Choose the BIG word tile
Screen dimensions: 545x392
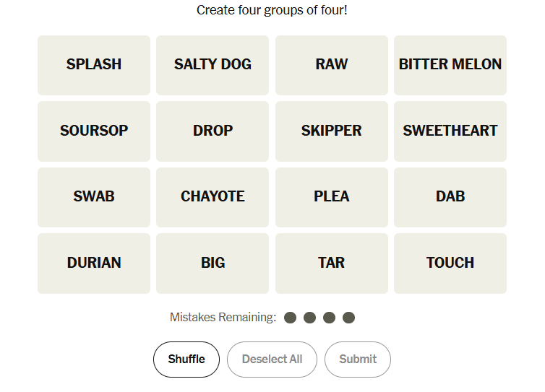click(x=213, y=263)
